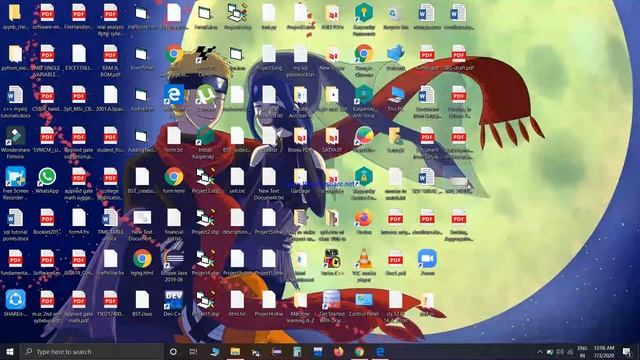Select the Garbage folder
Screen dimensions: 640x360
(300, 180)
